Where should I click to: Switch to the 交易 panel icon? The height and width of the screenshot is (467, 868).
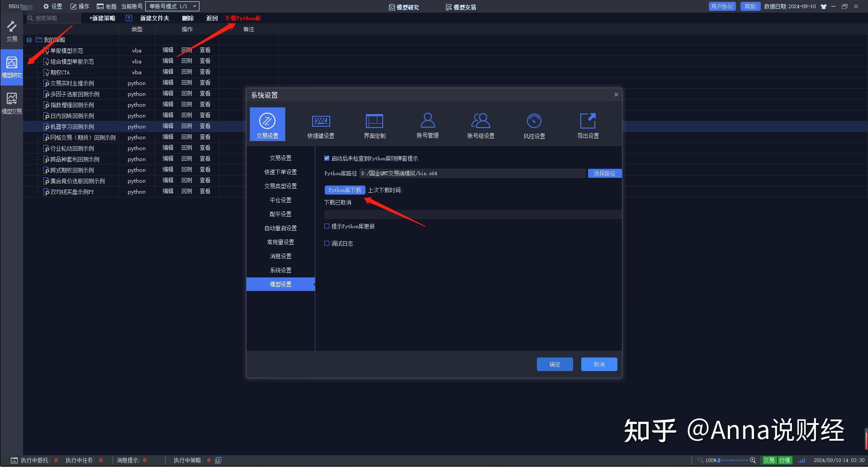pyautogui.click(x=11, y=31)
